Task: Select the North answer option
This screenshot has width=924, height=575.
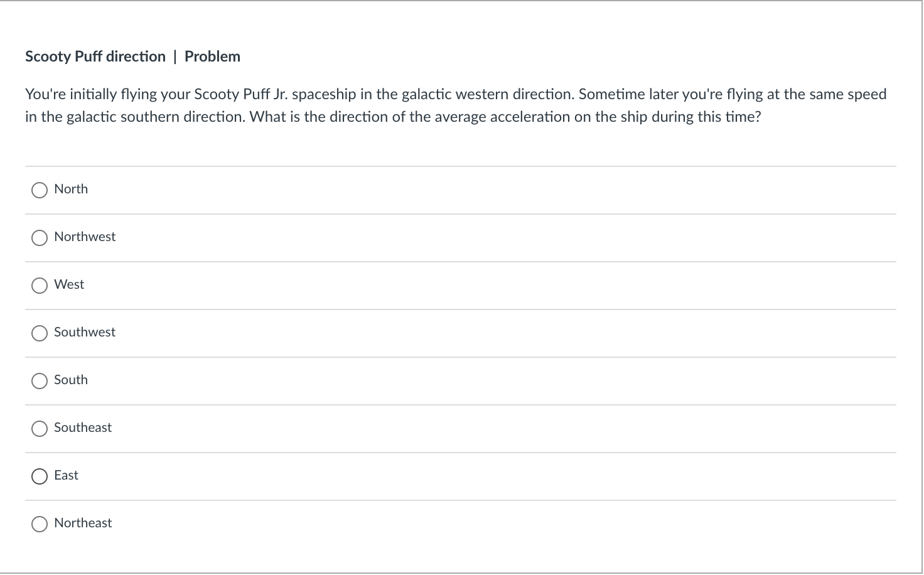Action: 40,190
